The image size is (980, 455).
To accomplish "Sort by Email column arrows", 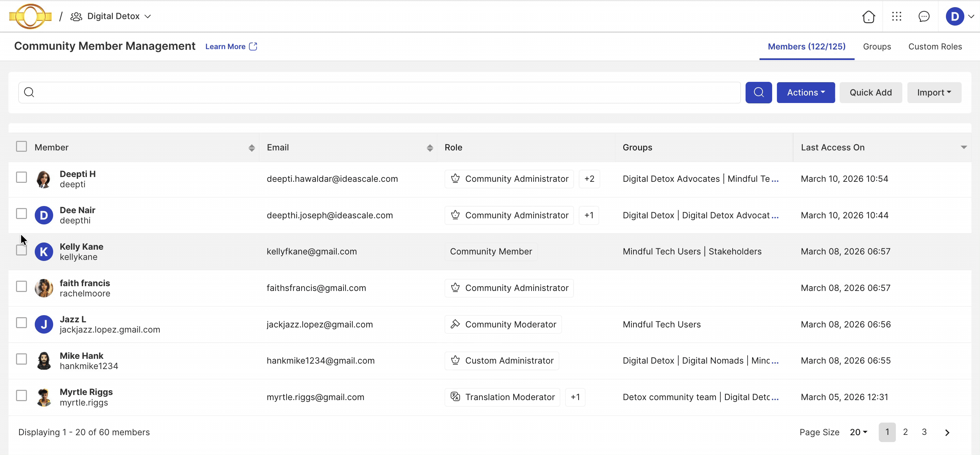I will [x=429, y=148].
